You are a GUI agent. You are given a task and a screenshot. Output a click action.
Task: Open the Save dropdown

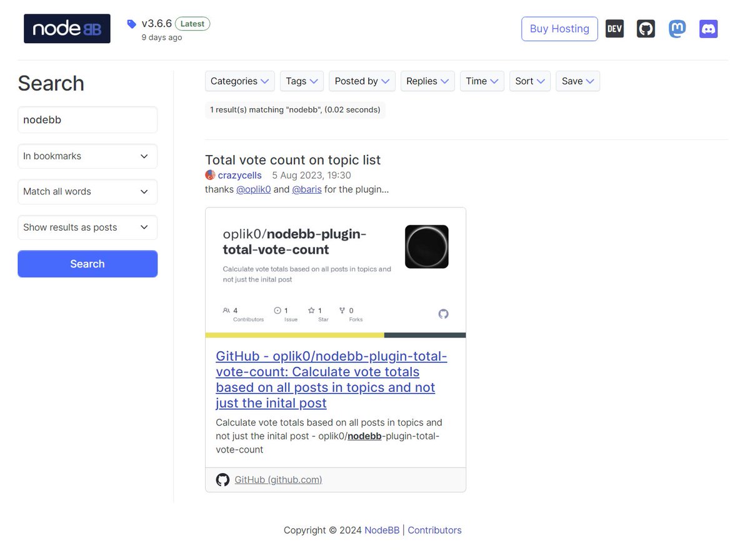pos(578,81)
